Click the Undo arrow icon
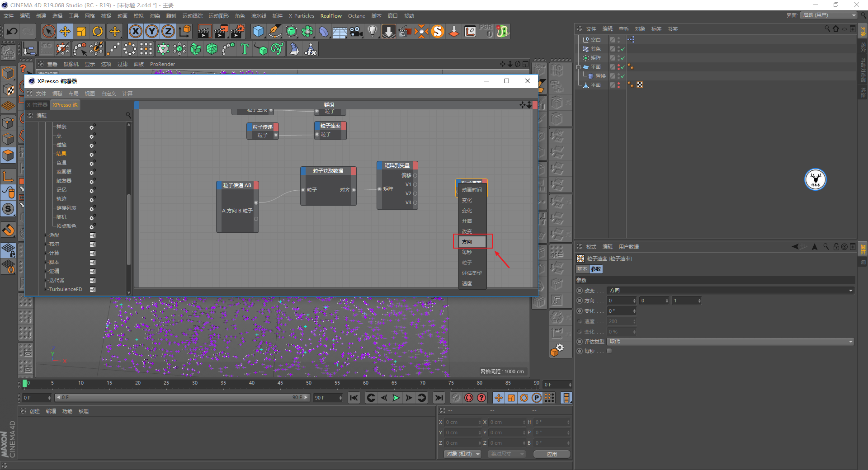The width and height of the screenshot is (868, 470). click(12, 31)
